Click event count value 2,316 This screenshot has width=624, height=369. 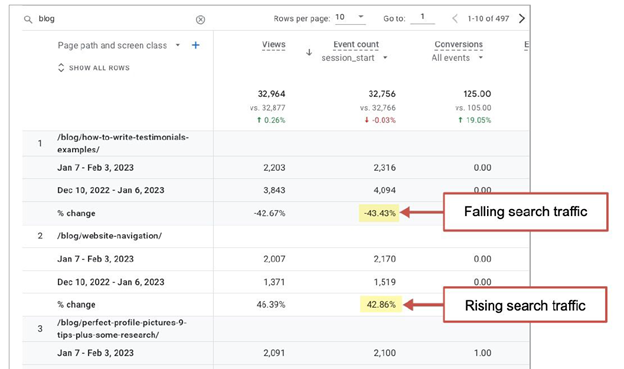point(384,168)
